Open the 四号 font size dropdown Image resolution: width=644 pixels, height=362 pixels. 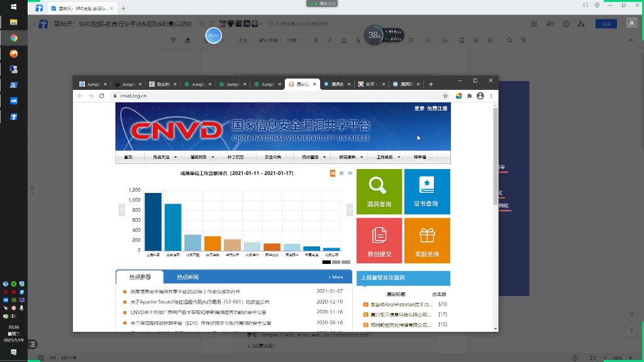click(x=293, y=40)
